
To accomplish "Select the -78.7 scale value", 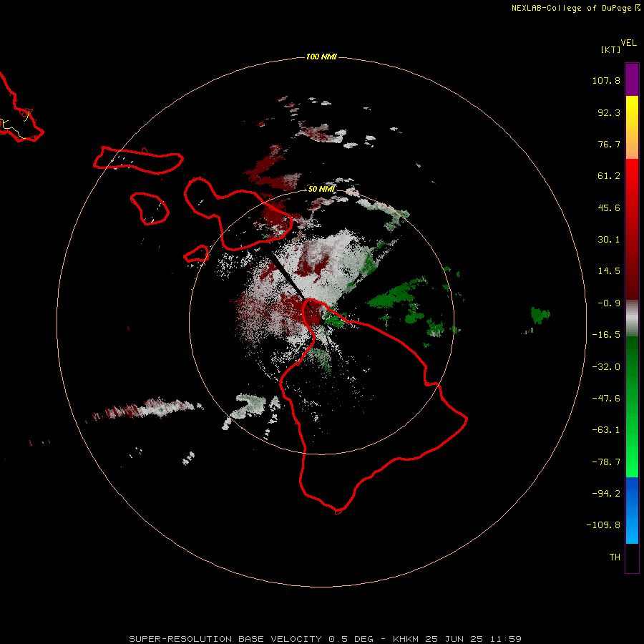I will coord(606,462).
